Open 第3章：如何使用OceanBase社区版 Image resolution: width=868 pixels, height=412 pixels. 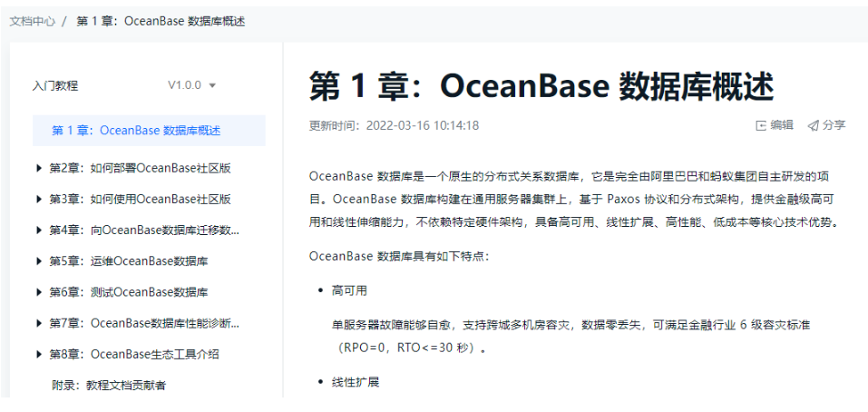[x=140, y=200]
